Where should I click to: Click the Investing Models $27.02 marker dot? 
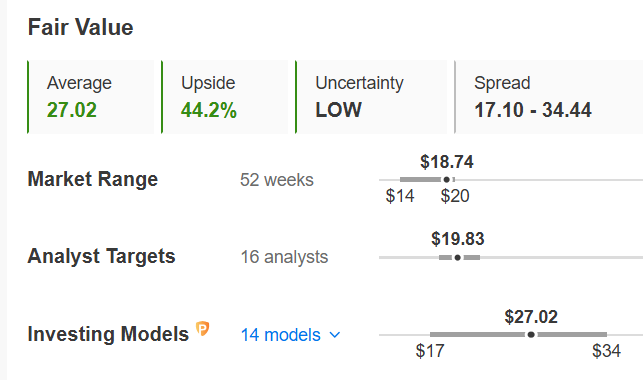click(x=531, y=334)
